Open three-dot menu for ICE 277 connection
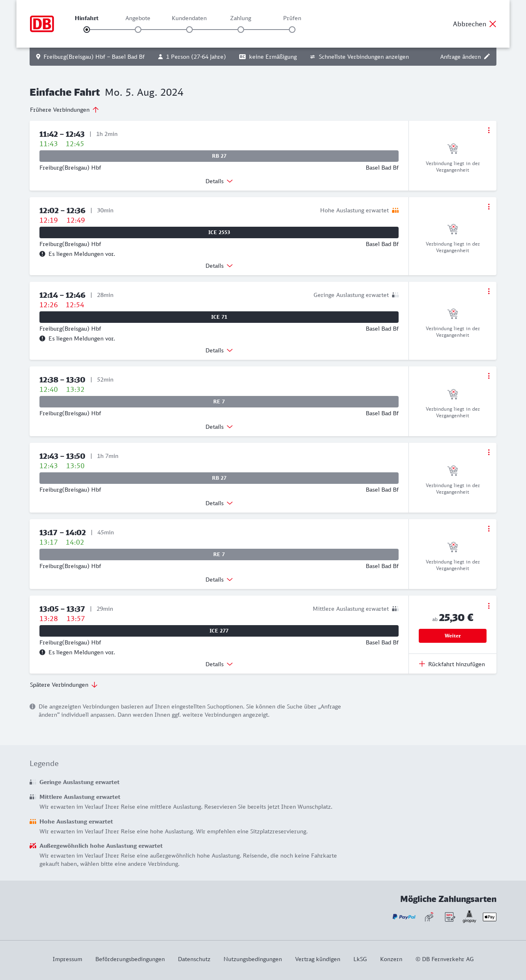This screenshot has height=980, width=526. [x=489, y=606]
